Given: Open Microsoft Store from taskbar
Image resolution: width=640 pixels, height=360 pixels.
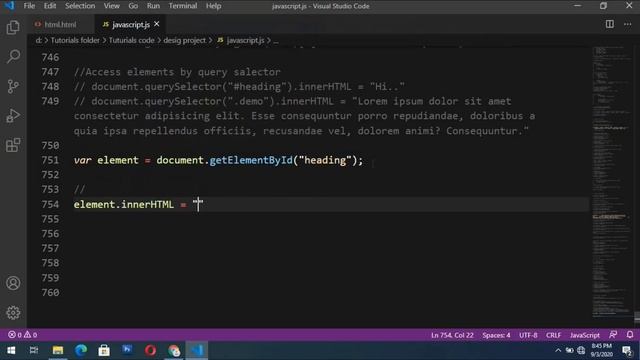Looking at the screenshot, I should [104, 350].
